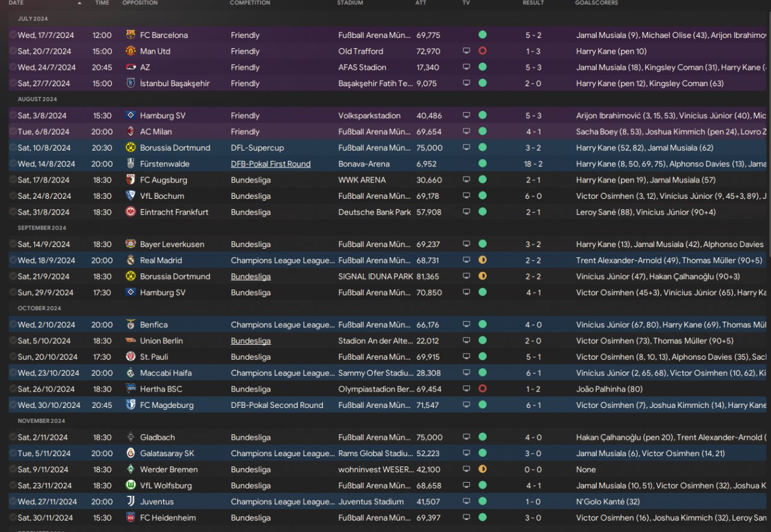Viewport: 771px width, 532px height.
Task: Click the Man Utd club crest icon
Action: 131,51
